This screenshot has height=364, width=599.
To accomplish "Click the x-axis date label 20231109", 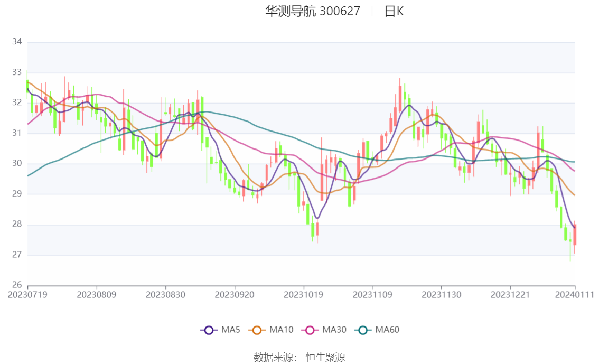I will [x=372, y=295].
